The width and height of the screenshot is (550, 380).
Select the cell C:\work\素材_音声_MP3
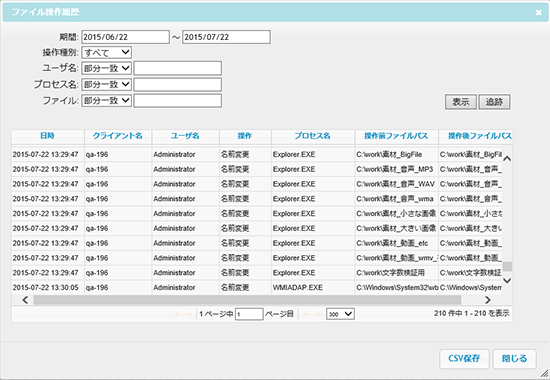(396, 169)
